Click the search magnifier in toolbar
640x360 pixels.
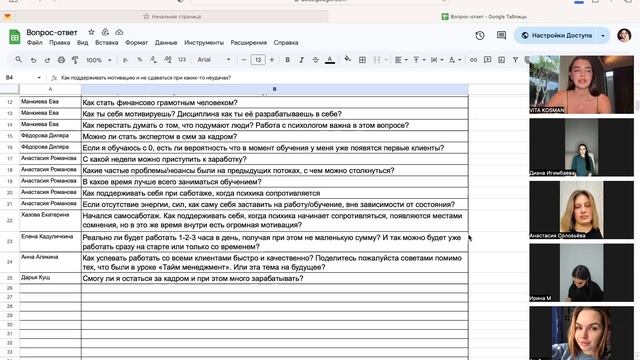point(18,60)
